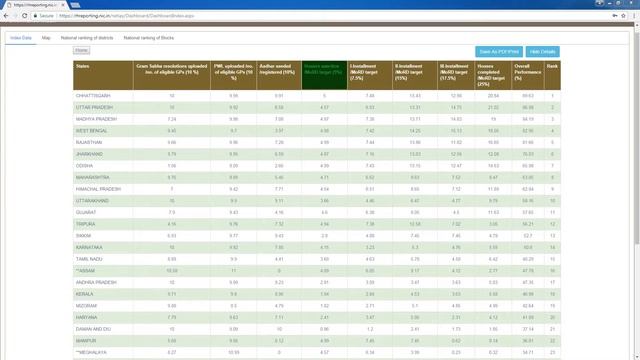Click Gram Sabha resolutions uploaded column header
The width and height of the screenshot is (640, 360).
pyautogui.click(x=172, y=75)
